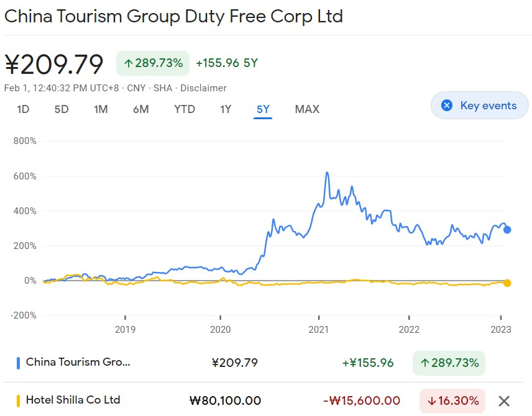Image resolution: width=532 pixels, height=416 pixels.
Task: Click the 2021 label on the time axis
Action: (x=319, y=330)
